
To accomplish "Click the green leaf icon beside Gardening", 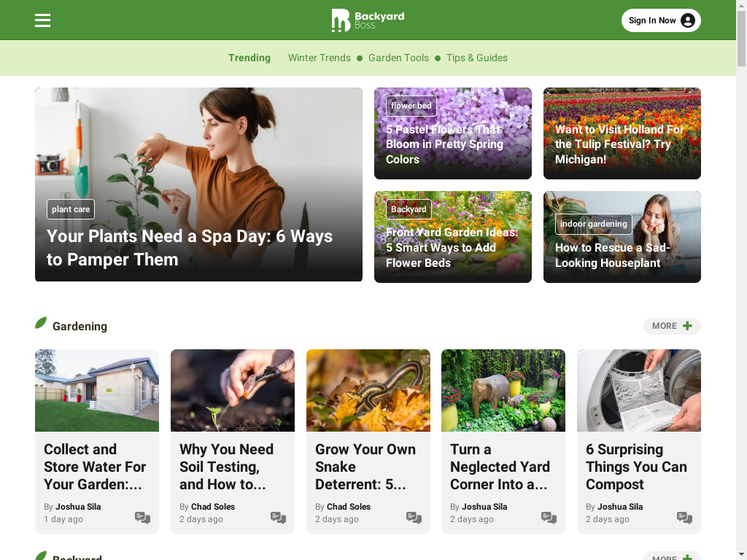I will (41, 323).
